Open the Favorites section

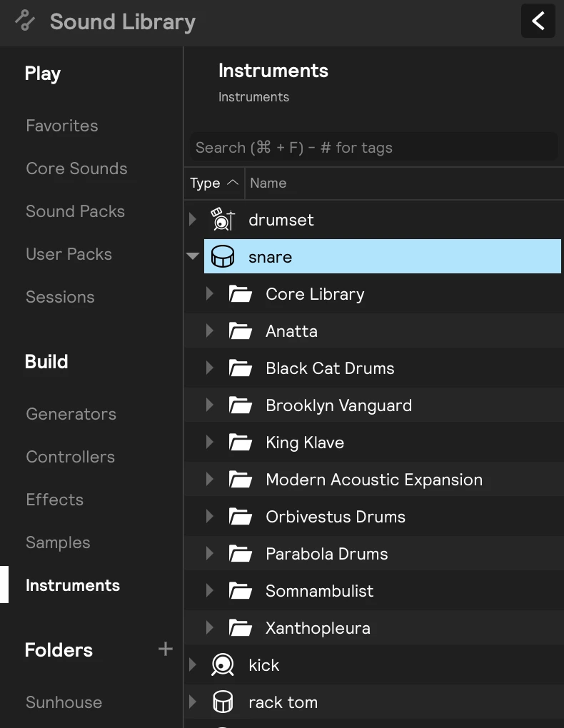pos(62,126)
